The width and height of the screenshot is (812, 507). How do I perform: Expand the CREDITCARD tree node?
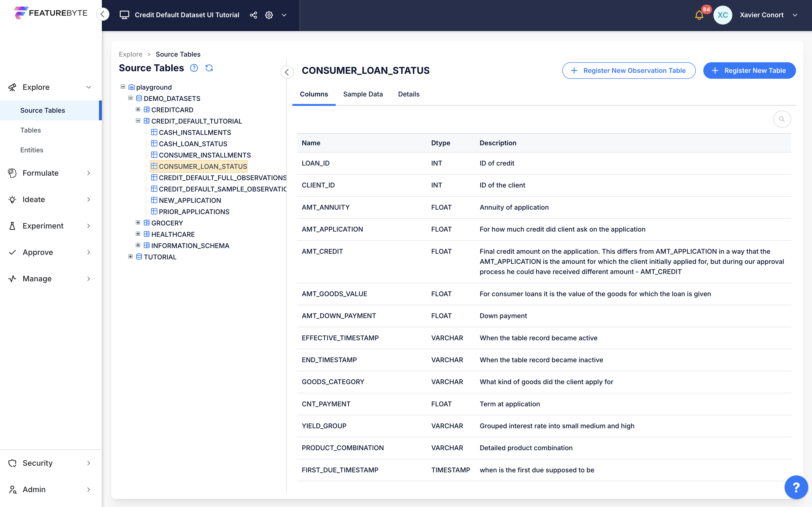click(138, 109)
